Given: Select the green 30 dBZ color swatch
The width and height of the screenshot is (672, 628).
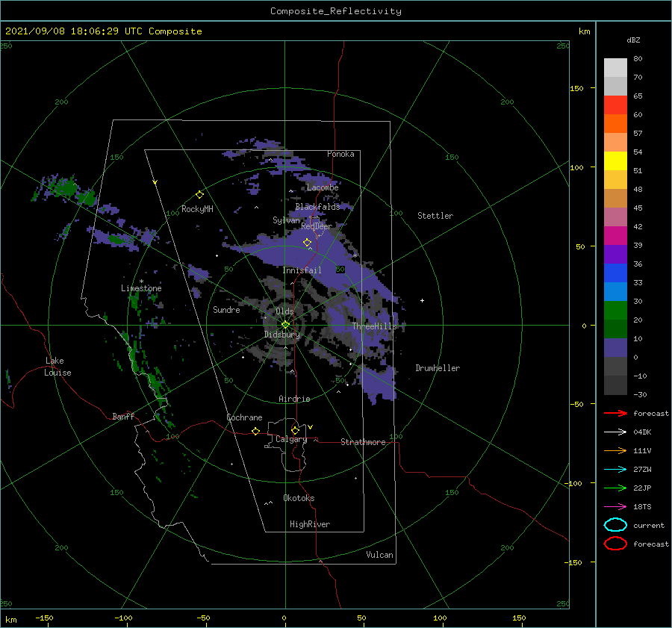Looking at the screenshot, I should point(615,310).
